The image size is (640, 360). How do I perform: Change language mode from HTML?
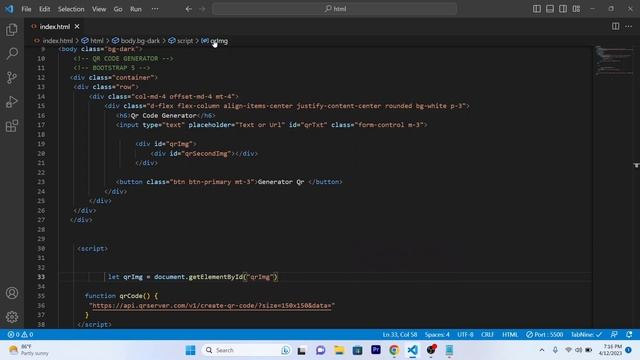pos(510,334)
